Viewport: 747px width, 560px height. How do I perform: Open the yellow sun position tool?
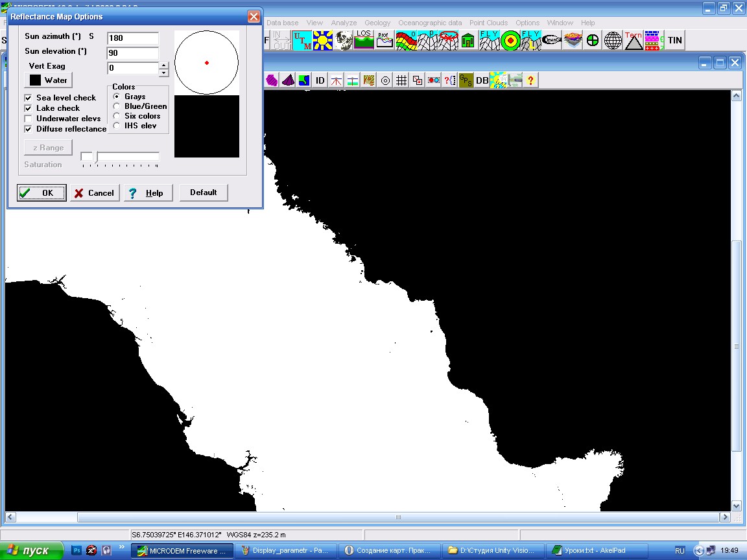(x=322, y=40)
